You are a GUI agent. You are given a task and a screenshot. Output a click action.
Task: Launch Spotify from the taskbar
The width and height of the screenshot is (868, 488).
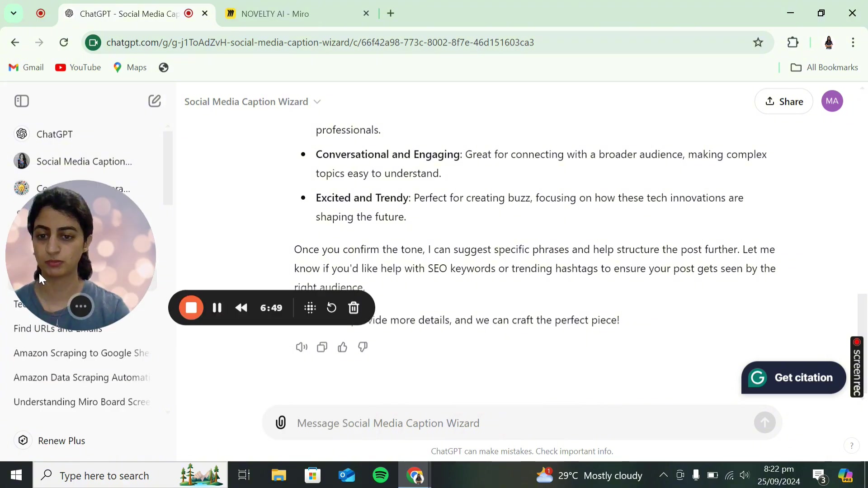(381, 475)
